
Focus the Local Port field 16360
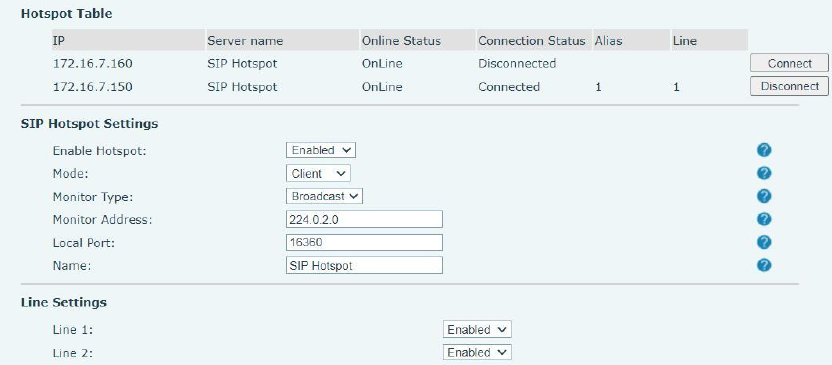click(364, 242)
